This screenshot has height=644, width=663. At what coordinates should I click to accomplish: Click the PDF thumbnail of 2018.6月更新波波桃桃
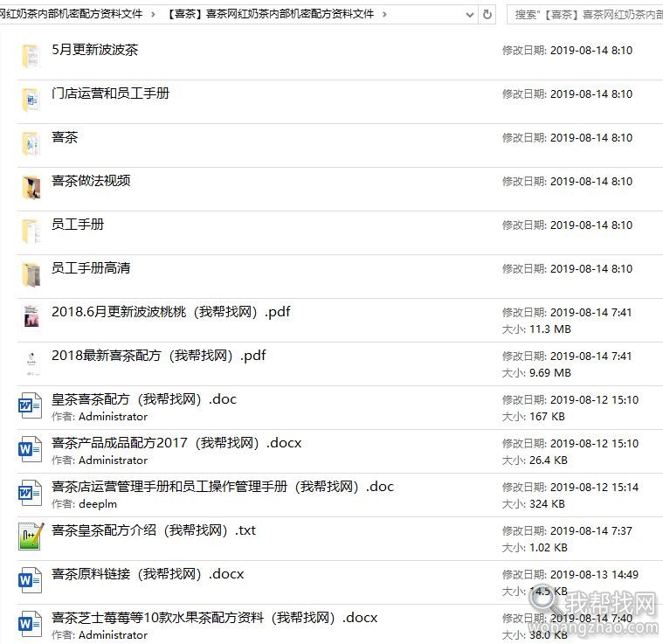31,315
